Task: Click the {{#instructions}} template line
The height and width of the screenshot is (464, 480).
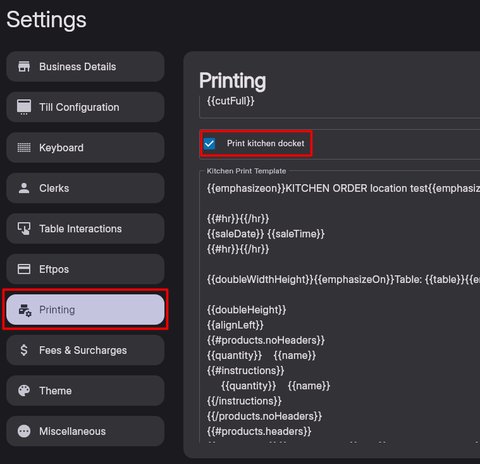Action: click(245, 370)
